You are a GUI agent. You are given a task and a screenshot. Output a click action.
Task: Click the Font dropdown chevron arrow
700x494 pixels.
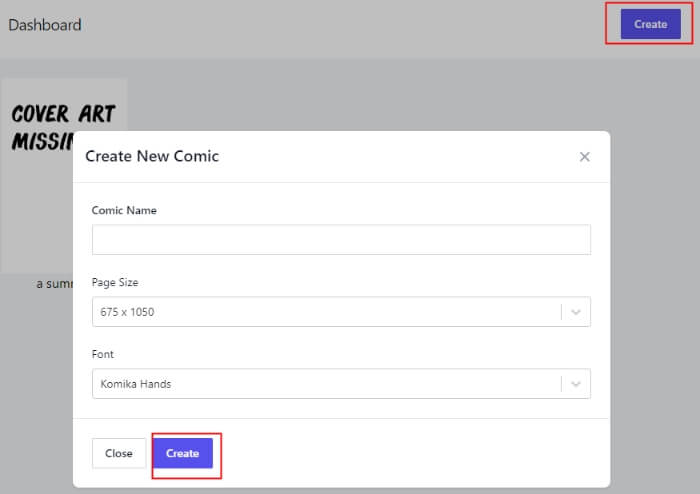pyautogui.click(x=575, y=384)
